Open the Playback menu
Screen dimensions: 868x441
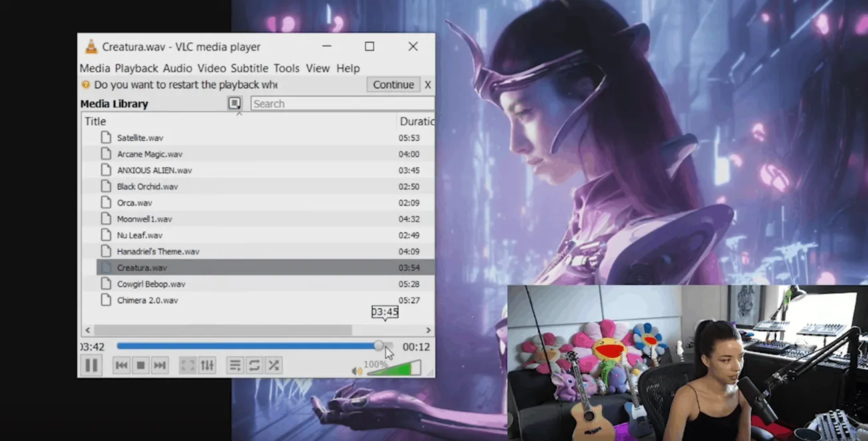[x=136, y=68]
